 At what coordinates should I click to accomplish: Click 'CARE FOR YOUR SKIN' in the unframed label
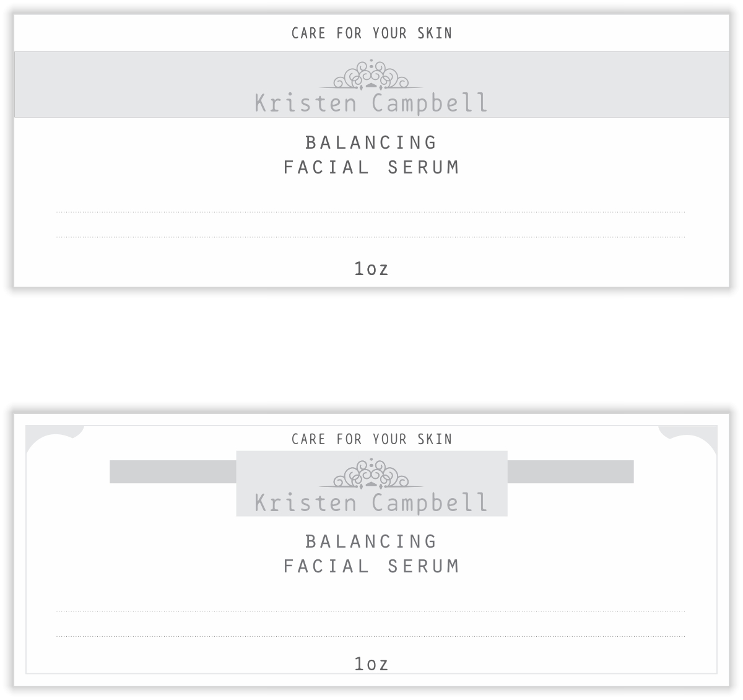(x=371, y=33)
